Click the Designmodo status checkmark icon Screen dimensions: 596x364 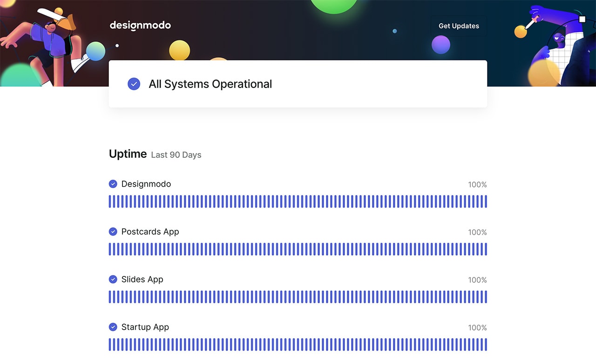(x=113, y=184)
